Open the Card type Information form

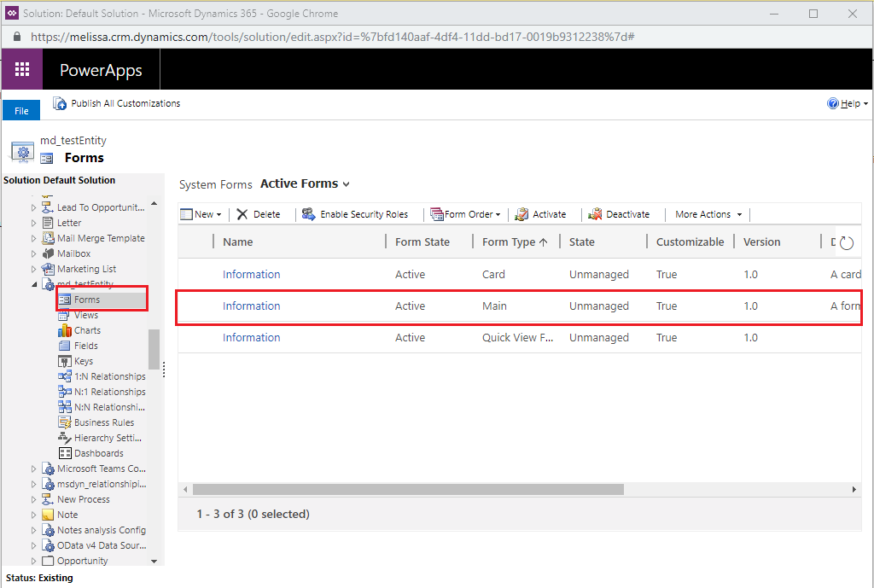pyautogui.click(x=252, y=274)
